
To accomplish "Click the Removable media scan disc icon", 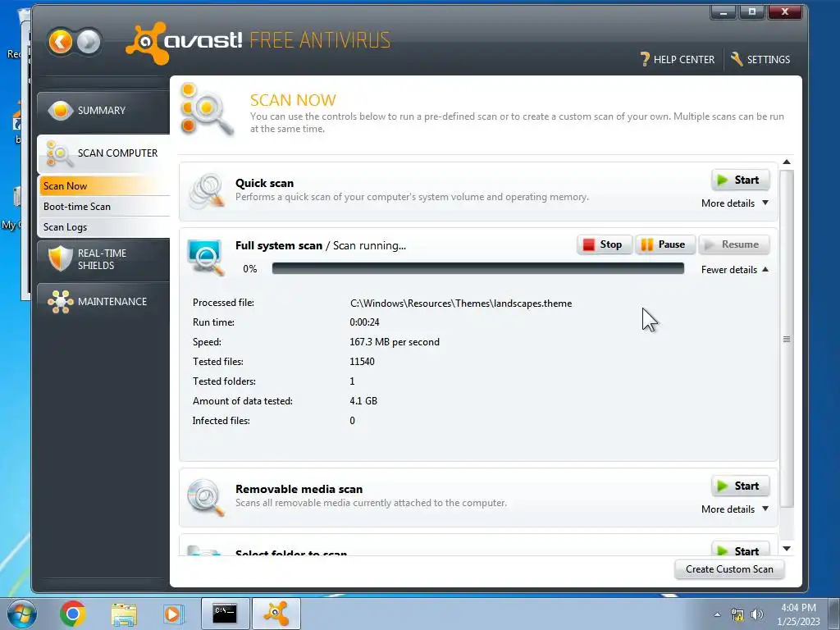I will point(205,496).
